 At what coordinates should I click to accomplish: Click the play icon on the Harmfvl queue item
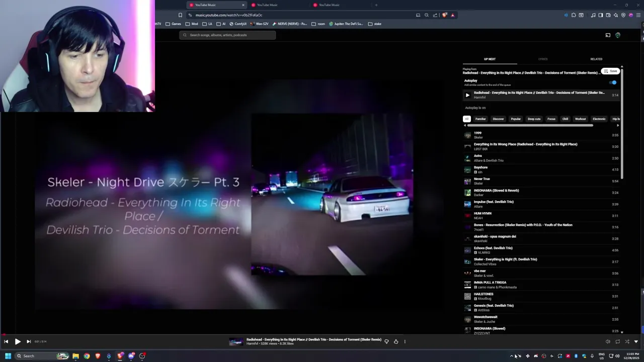click(467, 95)
